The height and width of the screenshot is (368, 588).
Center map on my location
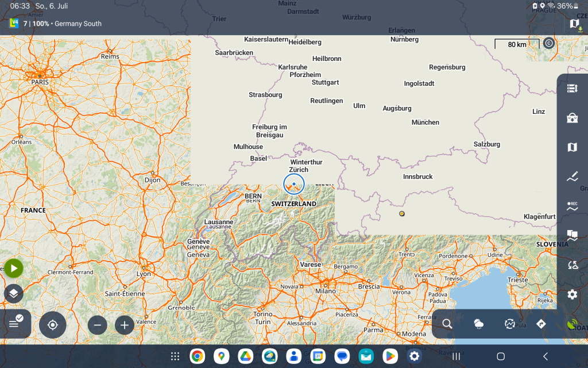pos(53,325)
